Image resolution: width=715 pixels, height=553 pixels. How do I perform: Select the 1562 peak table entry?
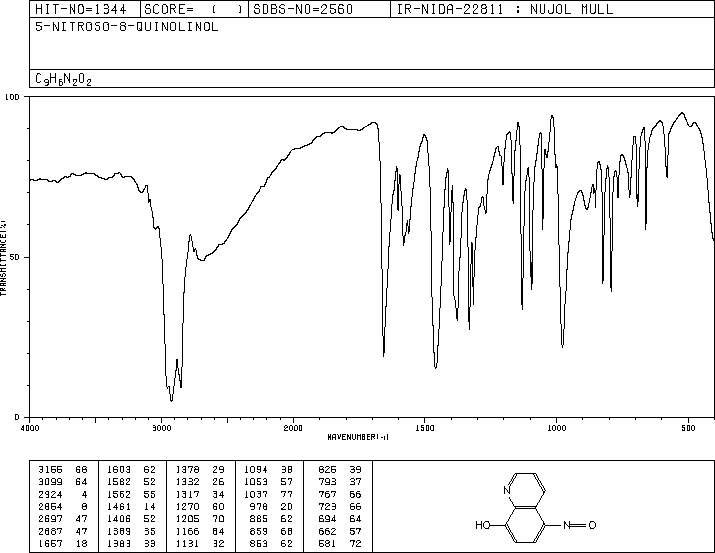tap(131, 494)
